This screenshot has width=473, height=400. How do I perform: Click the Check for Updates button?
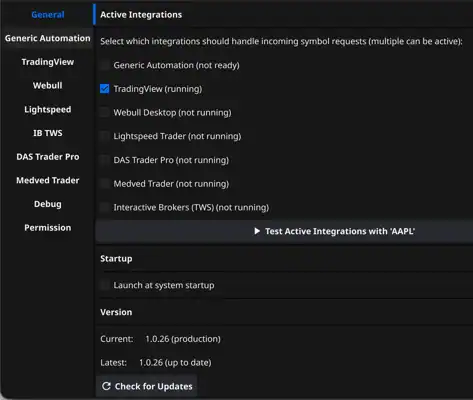pyautogui.click(x=147, y=386)
